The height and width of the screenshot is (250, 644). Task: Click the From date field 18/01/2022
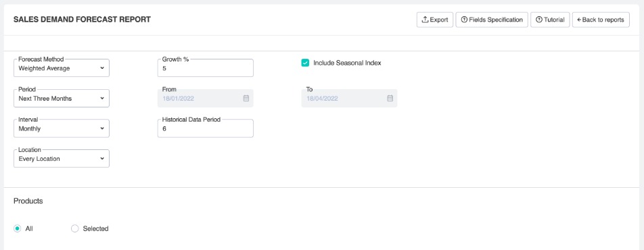(x=206, y=99)
